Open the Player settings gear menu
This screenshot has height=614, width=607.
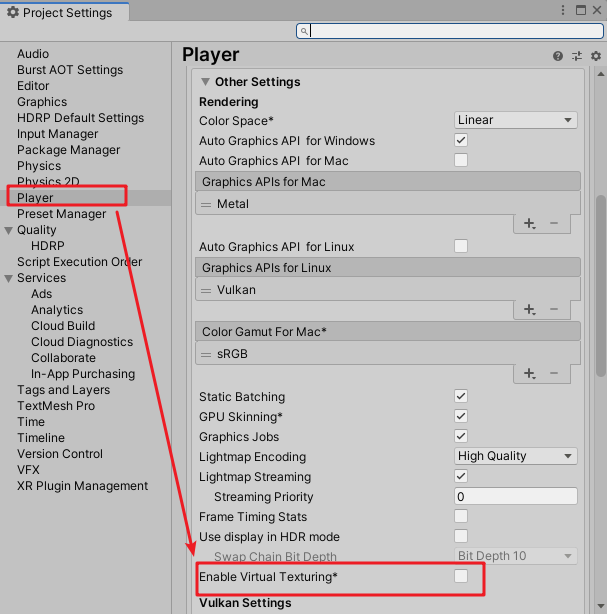[596, 56]
